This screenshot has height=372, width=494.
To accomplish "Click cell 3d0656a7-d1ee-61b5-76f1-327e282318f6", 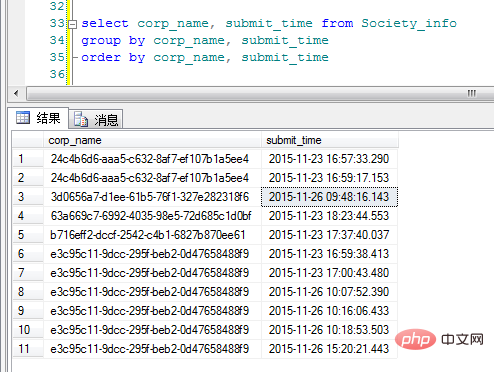I will [x=152, y=197].
